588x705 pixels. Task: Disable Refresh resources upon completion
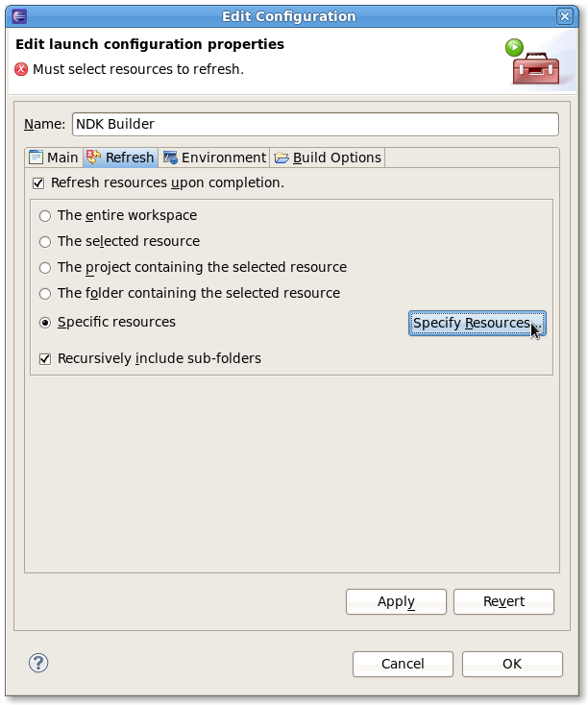tap(38, 182)
